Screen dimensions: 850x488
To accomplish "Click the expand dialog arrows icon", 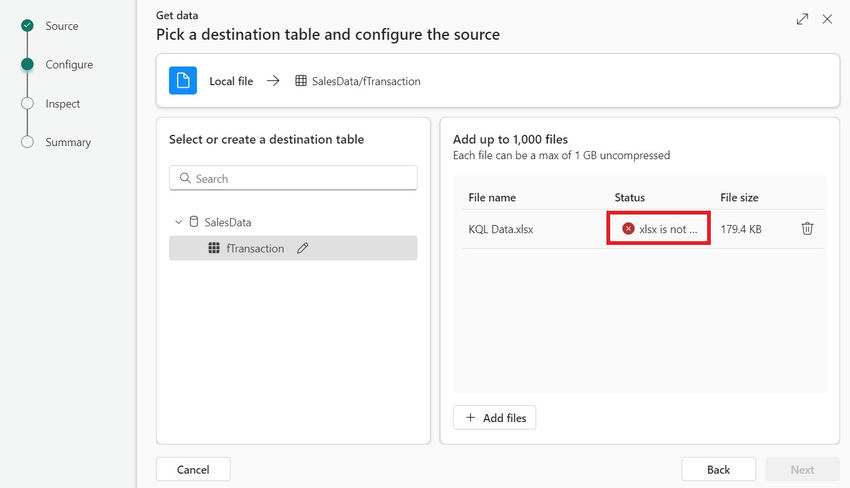I will (802, 19).
